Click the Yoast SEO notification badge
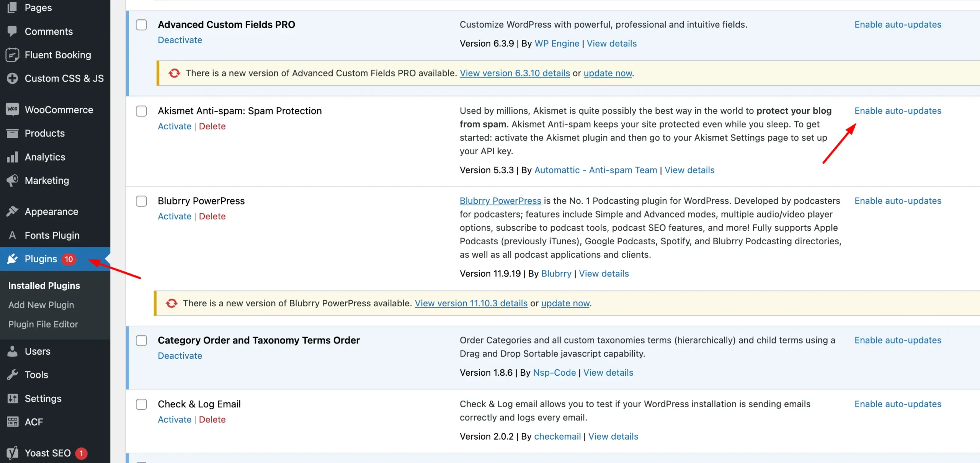This screenshot has height=463, width=980. [81, 453]
